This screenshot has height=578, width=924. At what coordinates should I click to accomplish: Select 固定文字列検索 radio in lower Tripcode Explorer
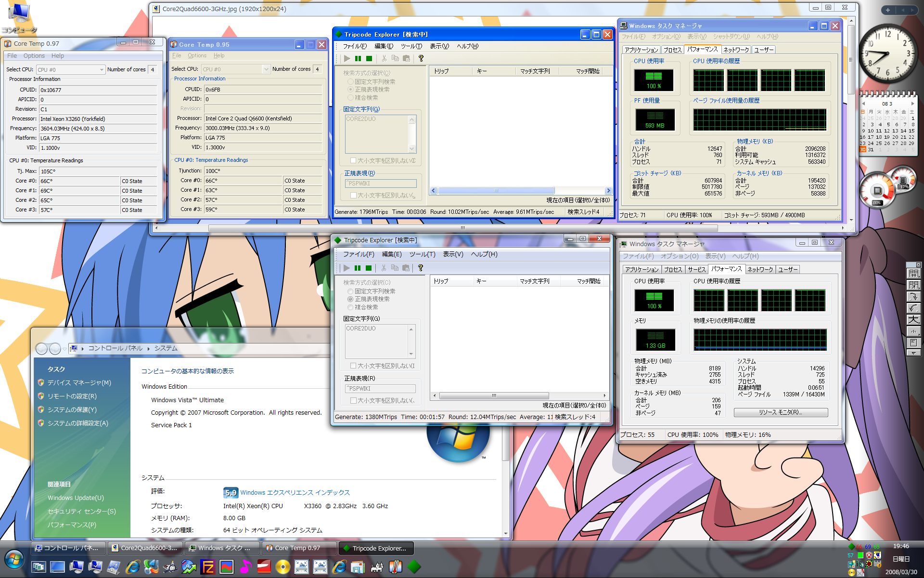pos(350,291)
